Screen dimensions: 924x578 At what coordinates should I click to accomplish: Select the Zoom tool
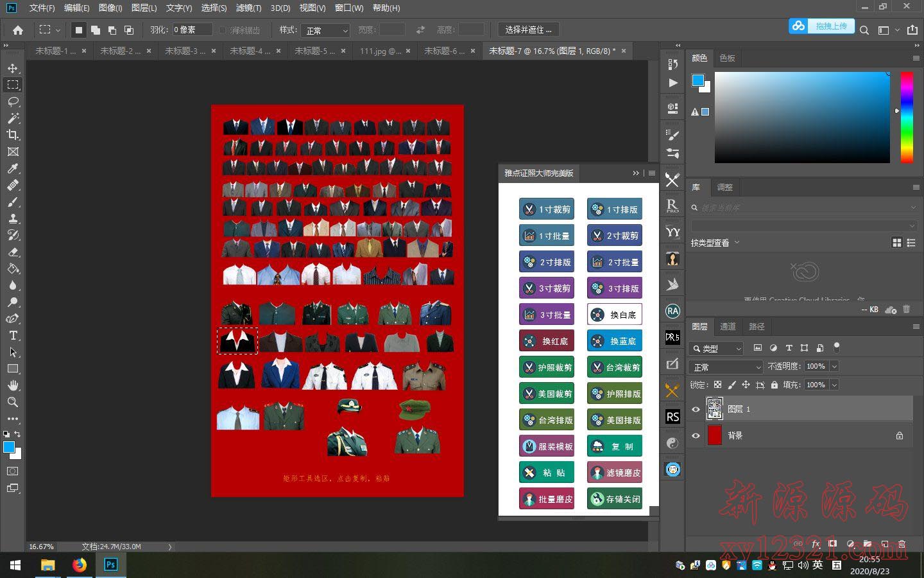13,402
